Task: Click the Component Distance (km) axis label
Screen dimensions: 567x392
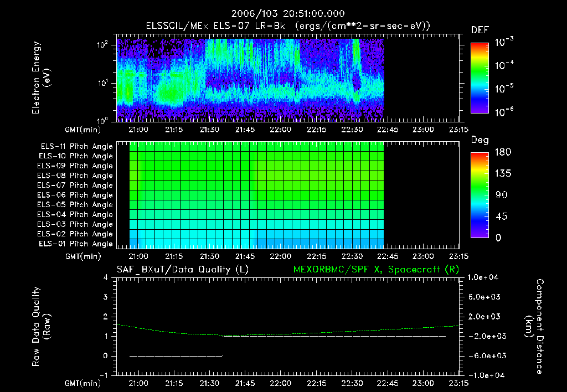Action: [534, 327]
